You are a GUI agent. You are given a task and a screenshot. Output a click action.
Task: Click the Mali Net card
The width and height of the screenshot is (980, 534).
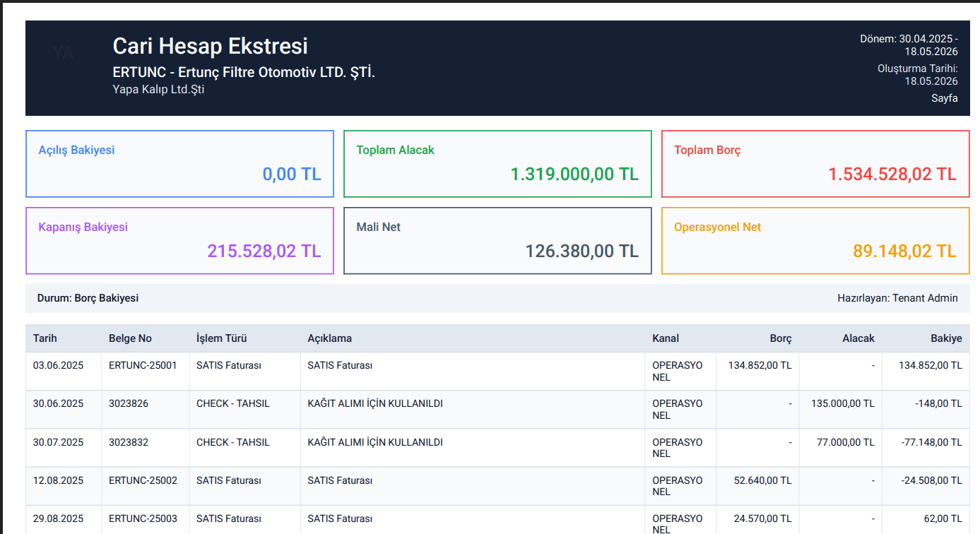point(497,241)
